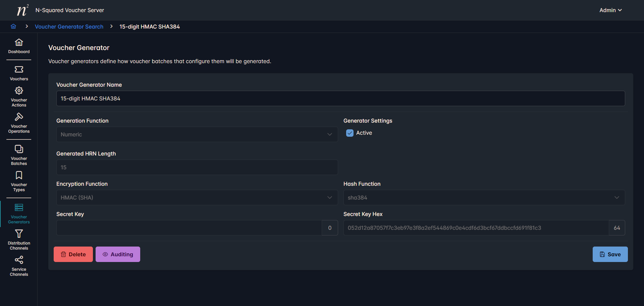This screenshot has height=306, width=644.
Task: Select the N-Squared logo
Action: click(22, 10)
